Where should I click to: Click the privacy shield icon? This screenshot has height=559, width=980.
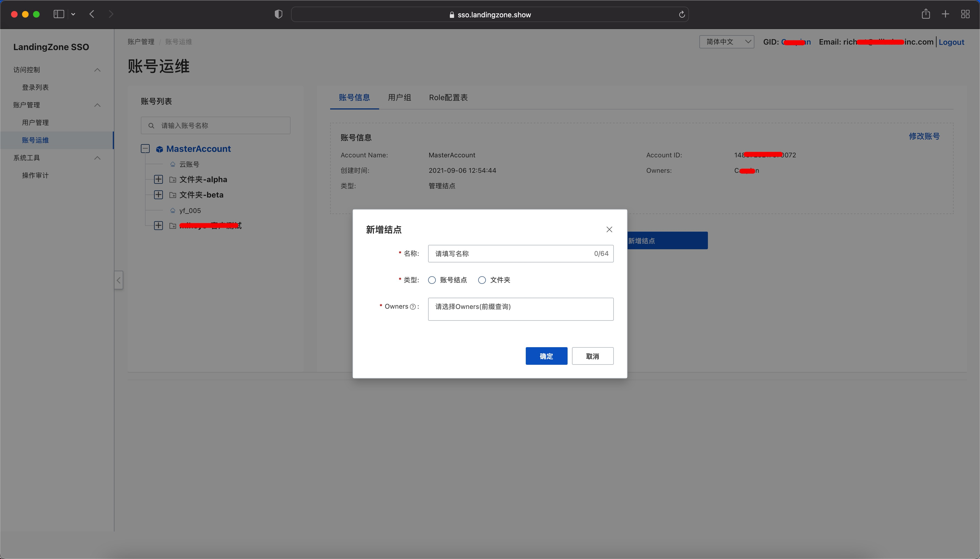coord(279,14)
